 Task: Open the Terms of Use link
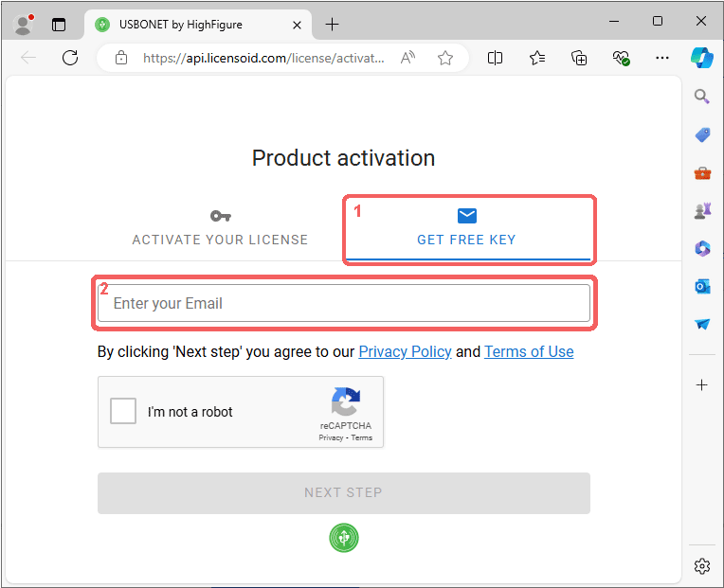pyautogui.click(x=529, y=352)
